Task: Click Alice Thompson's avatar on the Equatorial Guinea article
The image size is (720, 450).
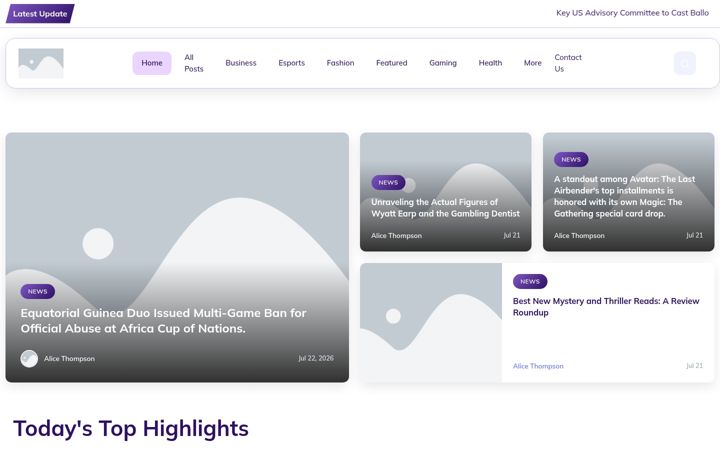Action: [29, 359]
